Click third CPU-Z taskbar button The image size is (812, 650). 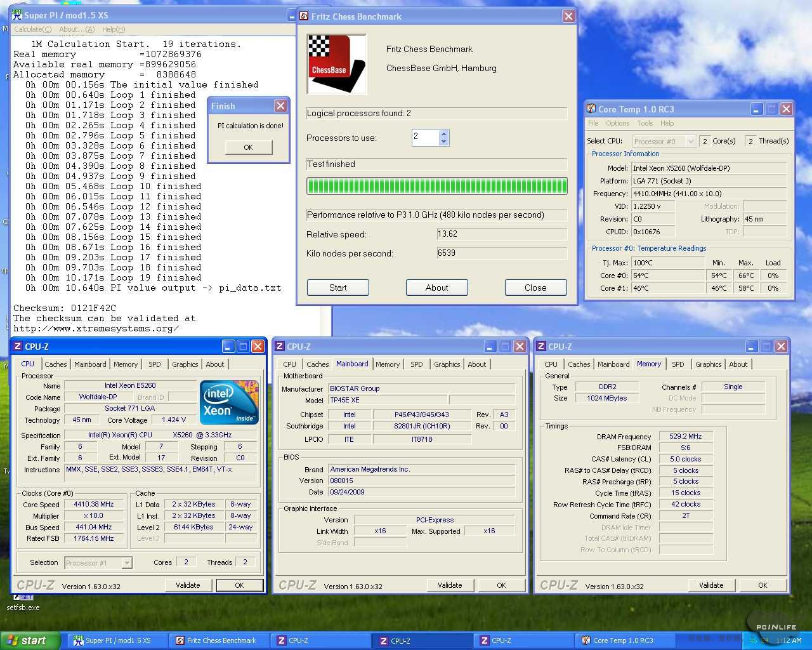click(x=525, y=641)
